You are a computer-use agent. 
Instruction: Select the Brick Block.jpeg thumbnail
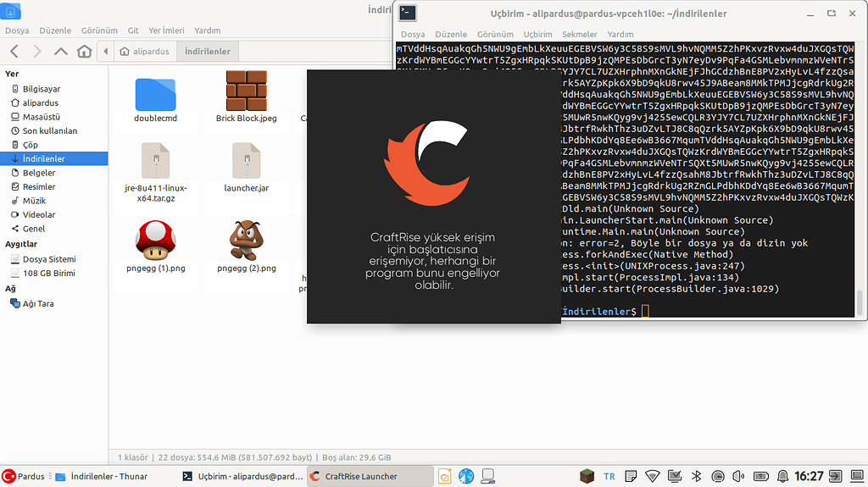[x=246, y=90]
